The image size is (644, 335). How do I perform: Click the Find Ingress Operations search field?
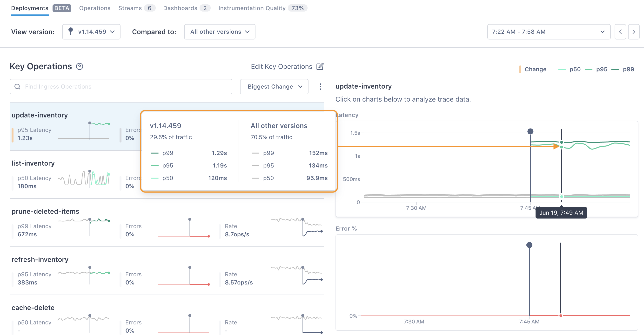(x=121, y=87)
